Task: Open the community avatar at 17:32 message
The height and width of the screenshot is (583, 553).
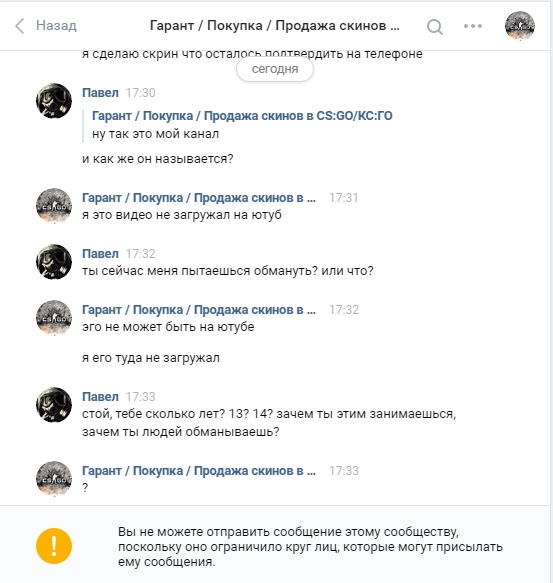Action: (54, 318)
